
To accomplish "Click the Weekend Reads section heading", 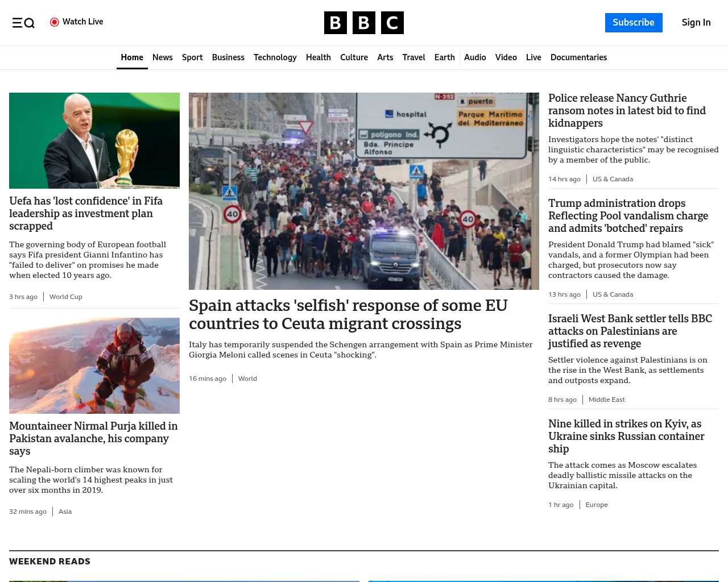I will point(49,562).
